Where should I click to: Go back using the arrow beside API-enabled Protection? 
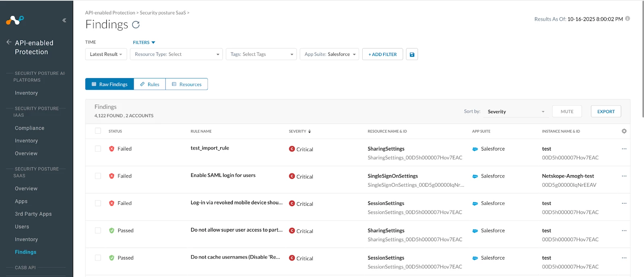click(9, 42)
